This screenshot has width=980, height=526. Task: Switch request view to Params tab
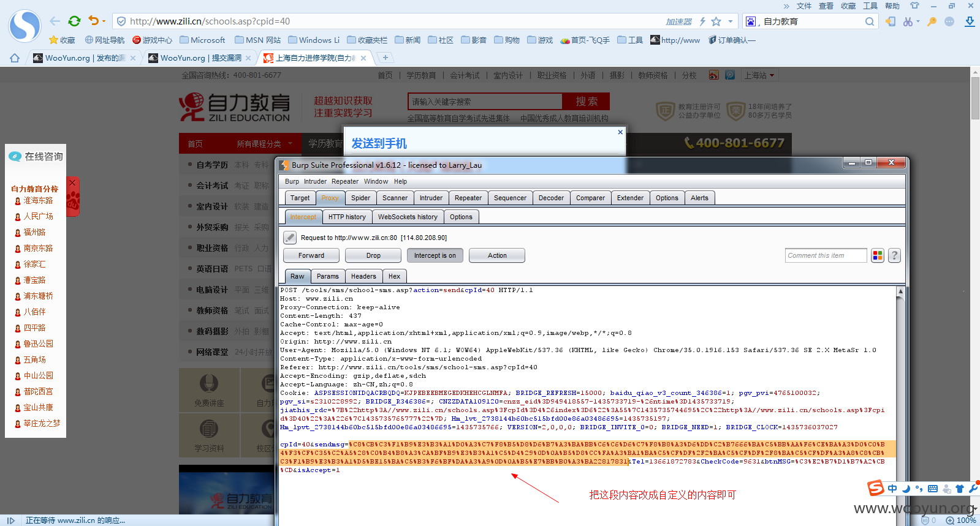(327, 276)
